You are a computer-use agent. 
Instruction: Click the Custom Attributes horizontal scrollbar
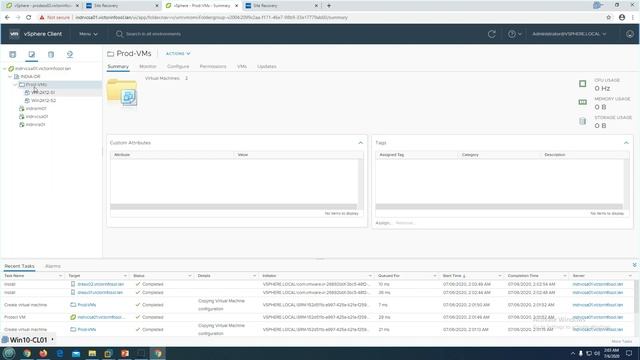pyautogui.click(x=233, y=207)
